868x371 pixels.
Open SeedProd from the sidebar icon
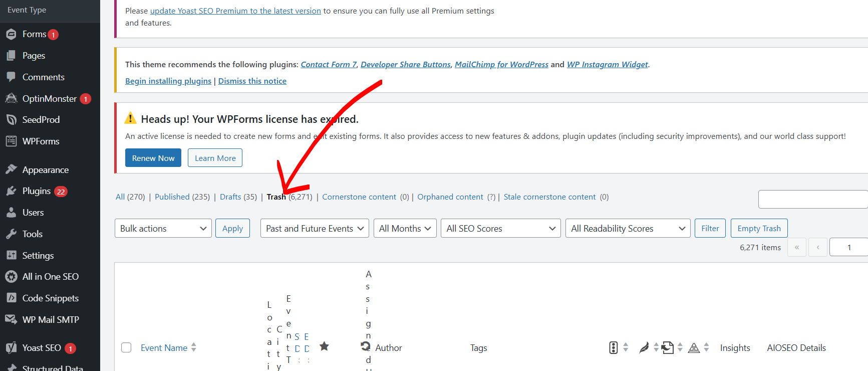click(11, 120)
